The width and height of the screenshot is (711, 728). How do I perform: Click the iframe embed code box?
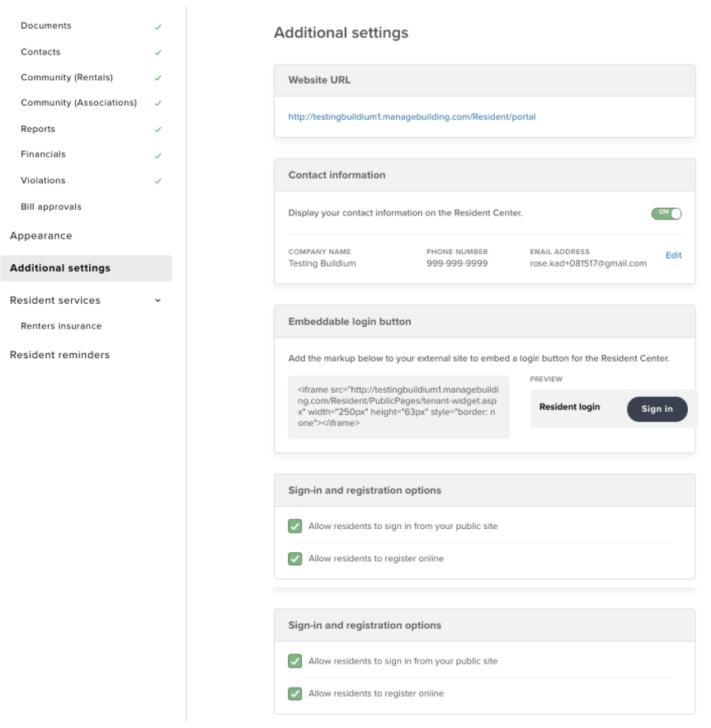[x=398, y=407]
